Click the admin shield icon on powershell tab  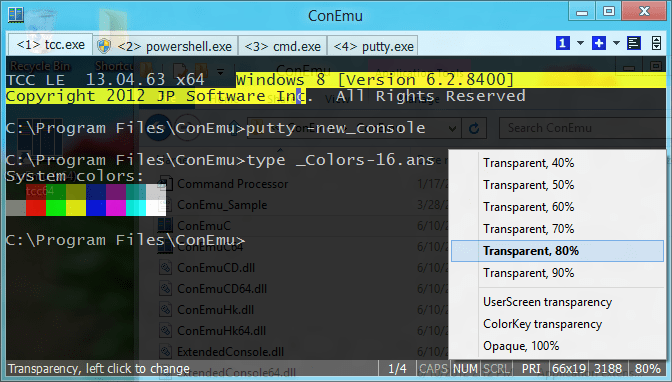[x=104, y=46]
